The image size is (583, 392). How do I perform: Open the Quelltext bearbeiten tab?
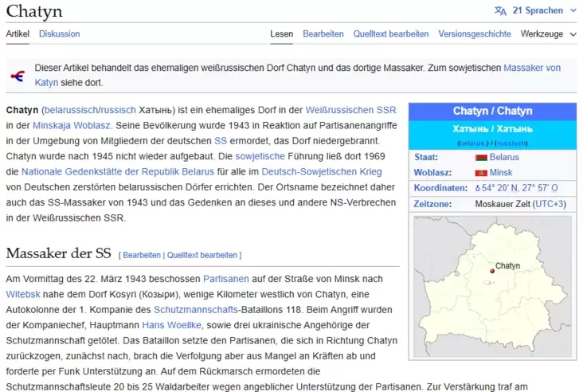click(x=391, y=34)
